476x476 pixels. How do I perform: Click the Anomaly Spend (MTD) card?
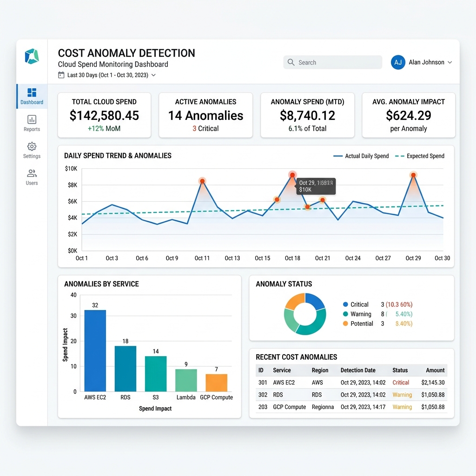pos(307,115)
